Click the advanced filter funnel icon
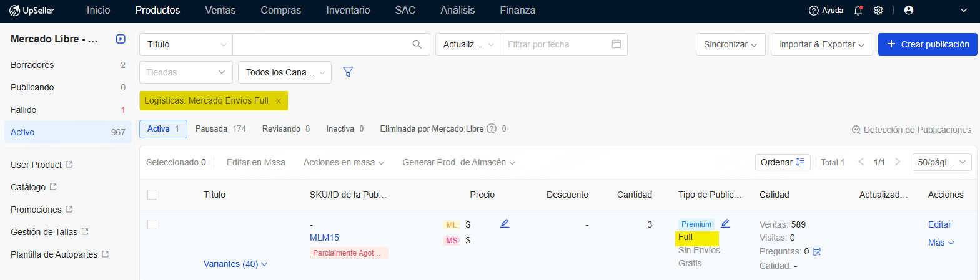The width and height of the screenshot is (980, 280). tap(349, 72)
